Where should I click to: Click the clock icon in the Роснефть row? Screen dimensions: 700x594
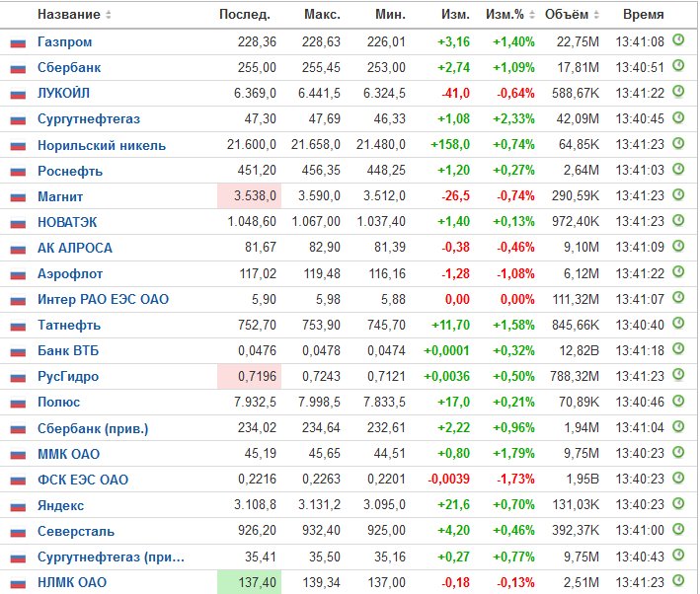[678, 169]
